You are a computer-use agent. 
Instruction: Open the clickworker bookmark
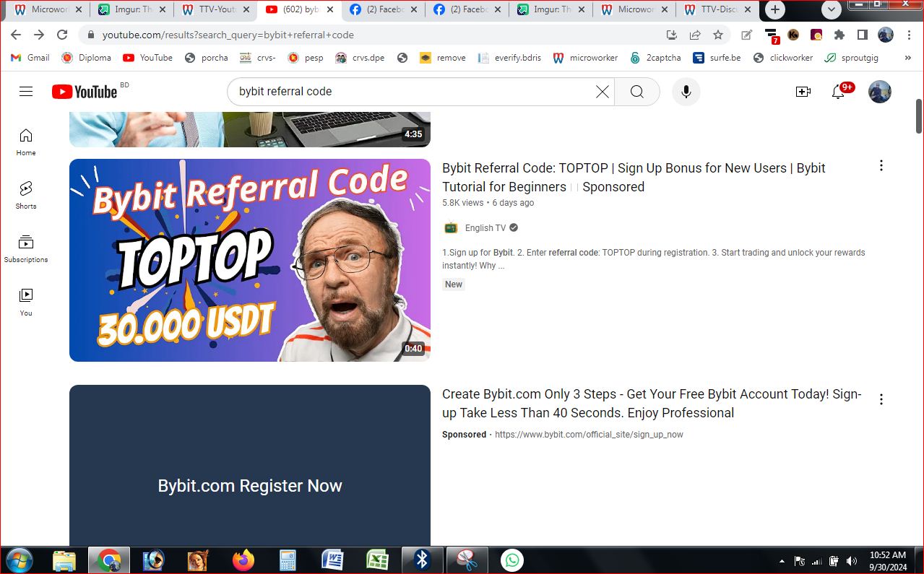tap(783, 58)
